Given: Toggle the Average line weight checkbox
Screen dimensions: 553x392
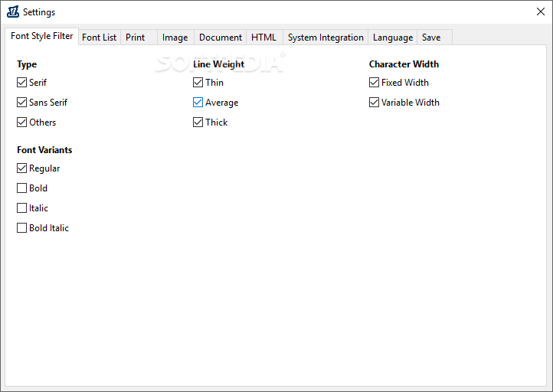Looking at the screenshot, I should [198, 103].
